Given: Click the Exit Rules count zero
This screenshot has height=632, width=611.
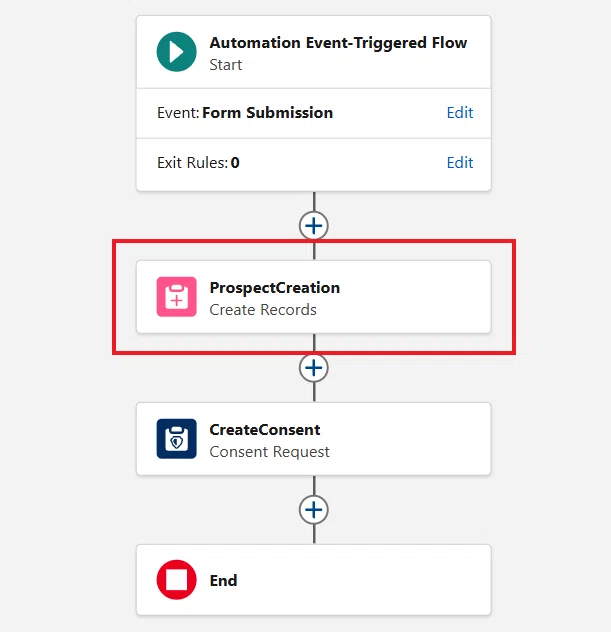Looking at the screenshot, I should coord(235,163).
